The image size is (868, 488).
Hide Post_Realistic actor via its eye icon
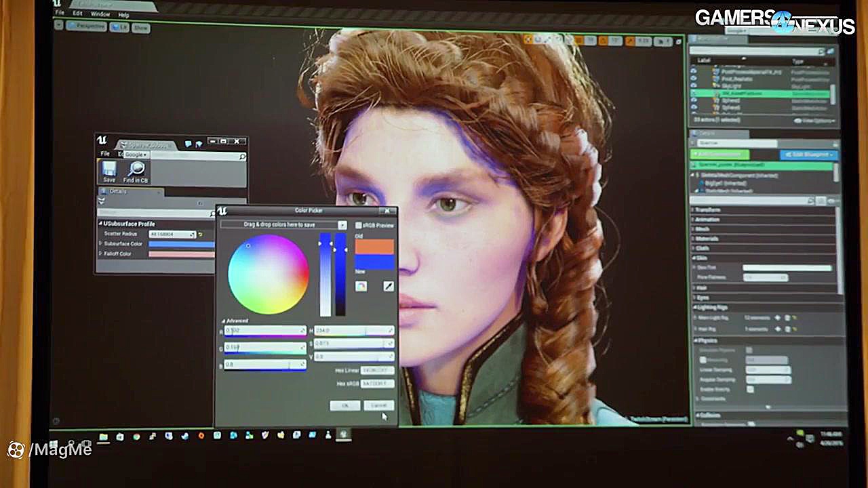click(x=693, y=79)
